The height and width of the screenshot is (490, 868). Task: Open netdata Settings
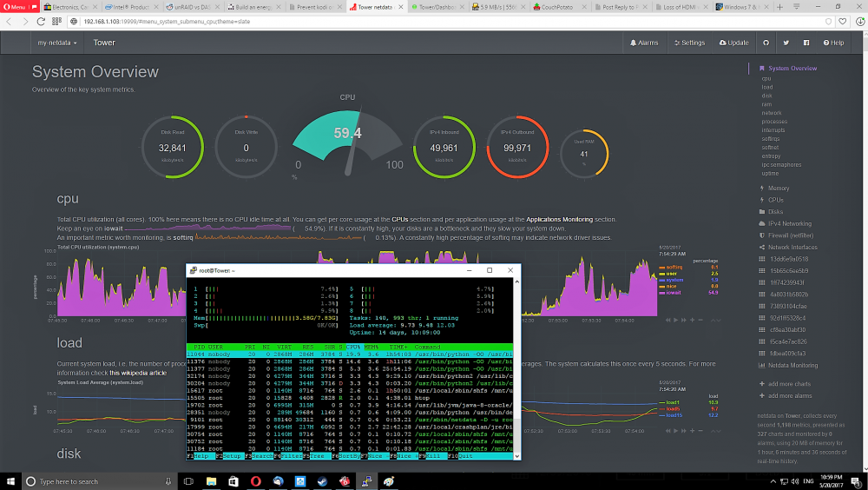coord(689,43)
